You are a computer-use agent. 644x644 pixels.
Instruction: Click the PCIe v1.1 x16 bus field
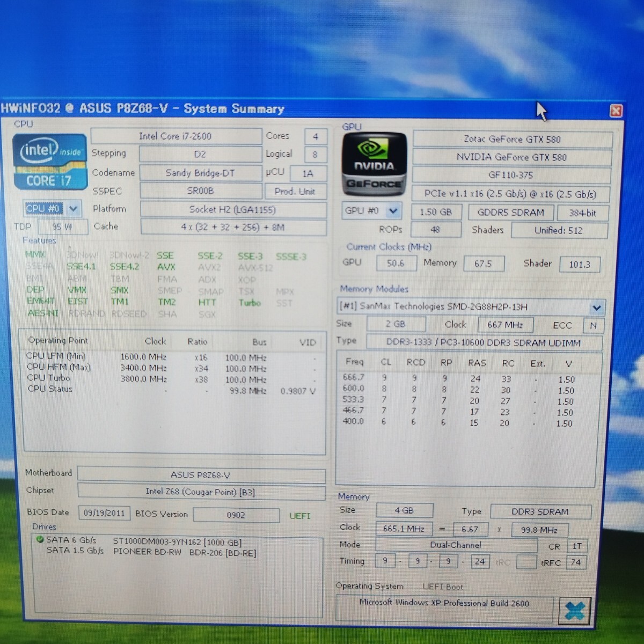510,194
